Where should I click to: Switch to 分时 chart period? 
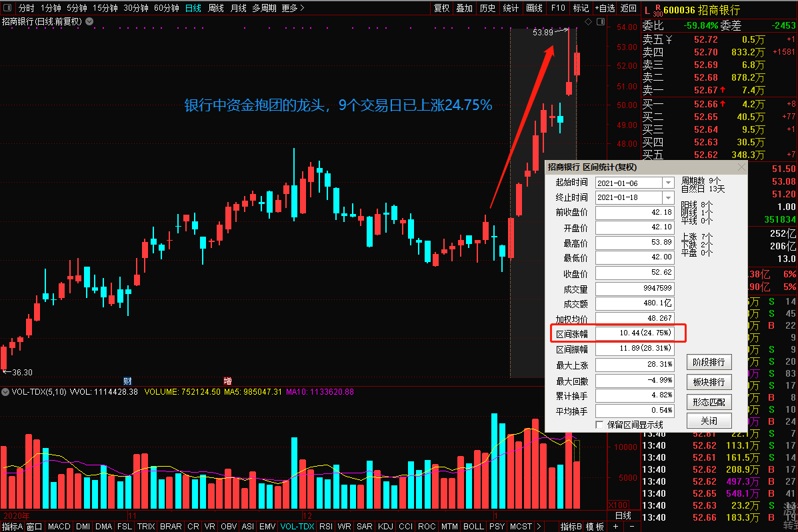click(x=27, y=7)
